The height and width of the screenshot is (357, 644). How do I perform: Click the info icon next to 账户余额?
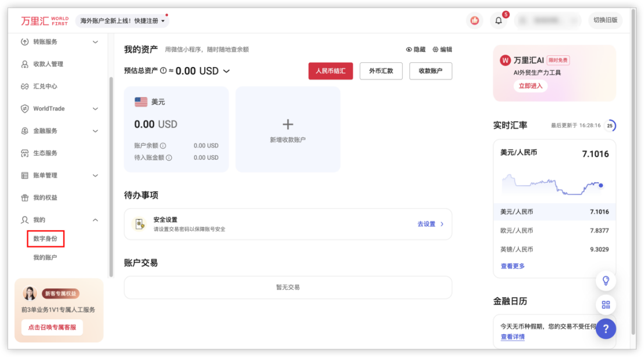pyautogui.click(x=163, y=146)
